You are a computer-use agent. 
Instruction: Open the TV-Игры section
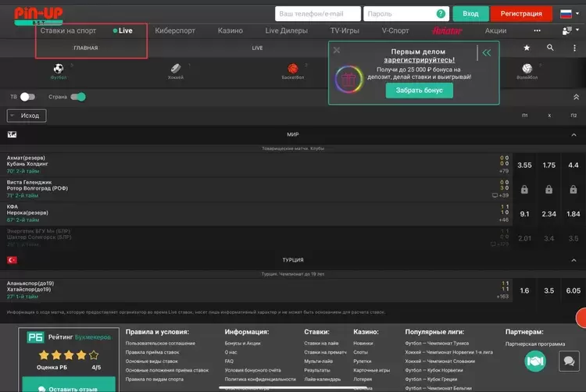[x=345, y=30]
